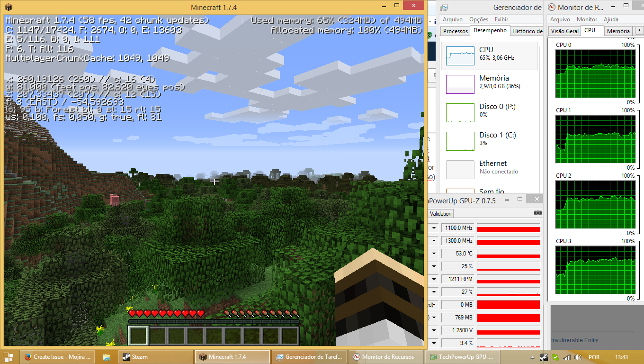Show hidden tray icons arrow
644x364 pixels.
(x=533, y=357)
